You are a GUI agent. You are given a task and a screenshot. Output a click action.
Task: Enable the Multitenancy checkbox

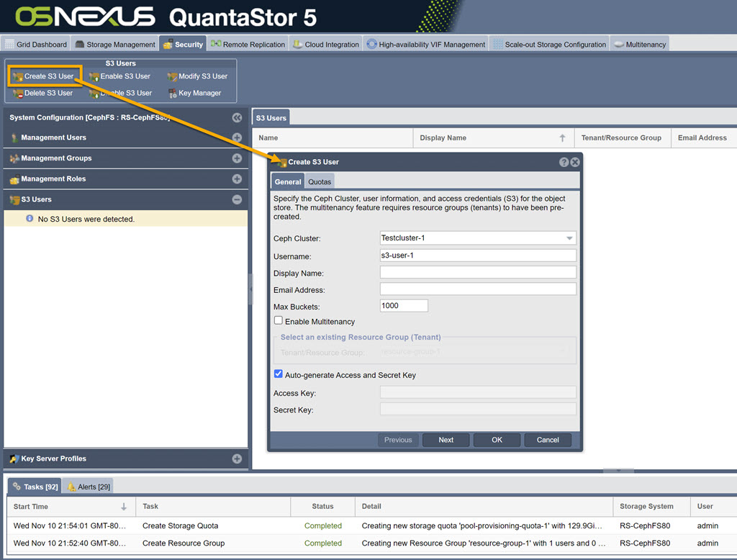[x=279, y=320]
